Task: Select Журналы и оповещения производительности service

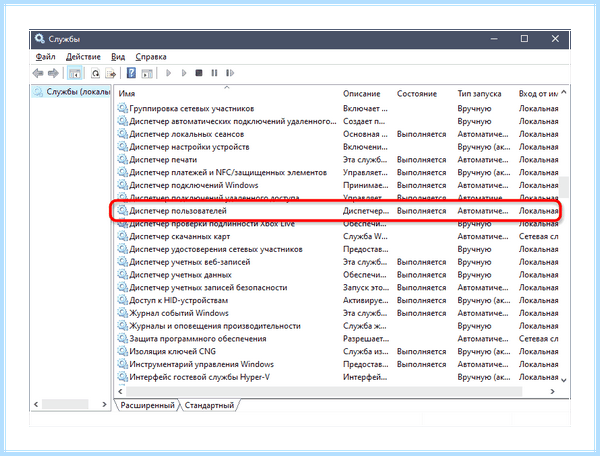Action: 338,326
